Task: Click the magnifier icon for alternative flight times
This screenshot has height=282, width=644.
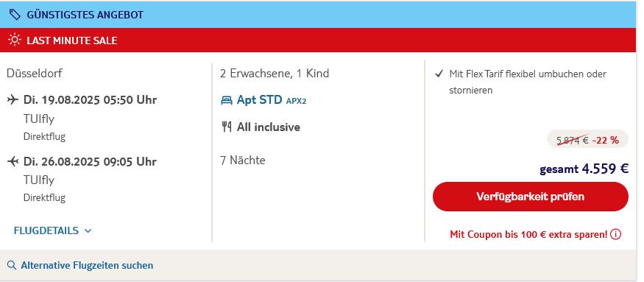Action: [12, 265]
